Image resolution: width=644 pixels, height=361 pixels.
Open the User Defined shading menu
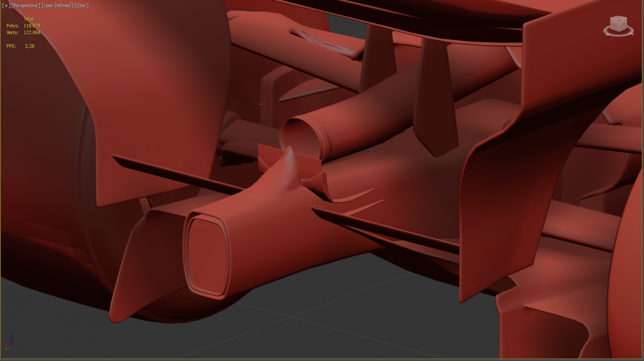pos(57,6)
